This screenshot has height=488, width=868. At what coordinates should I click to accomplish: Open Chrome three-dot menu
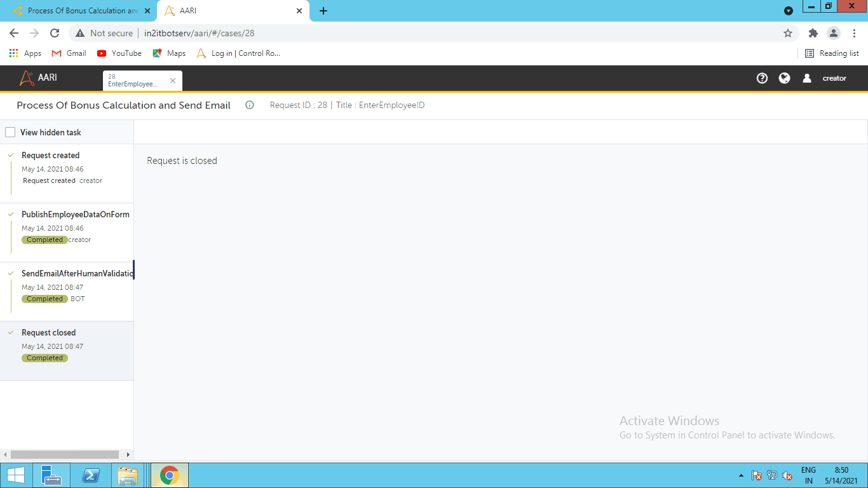pos(854,33)
